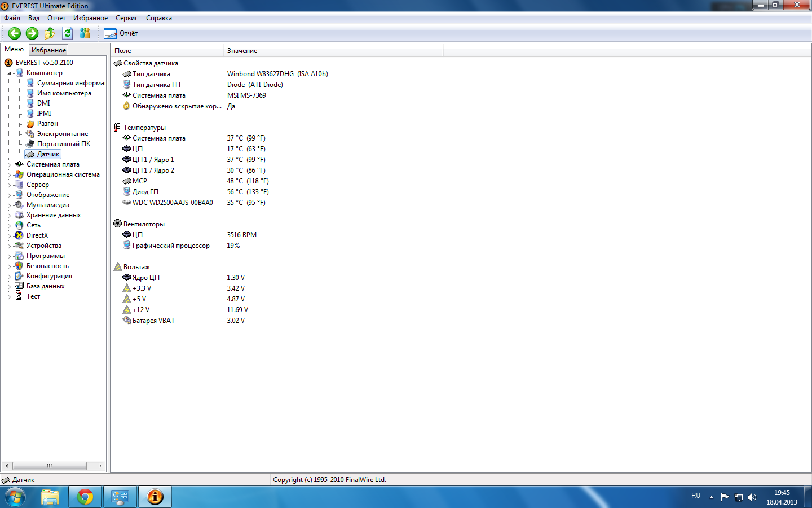This screenshot has height=508, width=812.
Task: Open user management toolbar icon
Action: [85, 33]
